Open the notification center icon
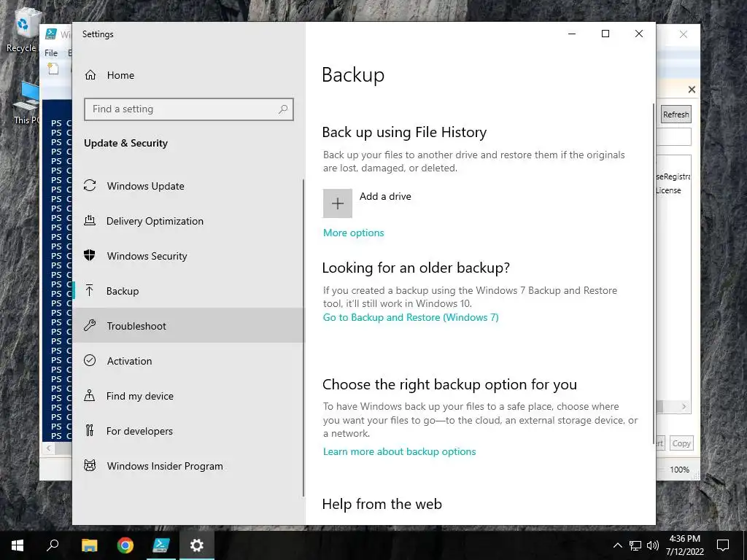This screenshot has height=560, width=747. pos(723,545)
